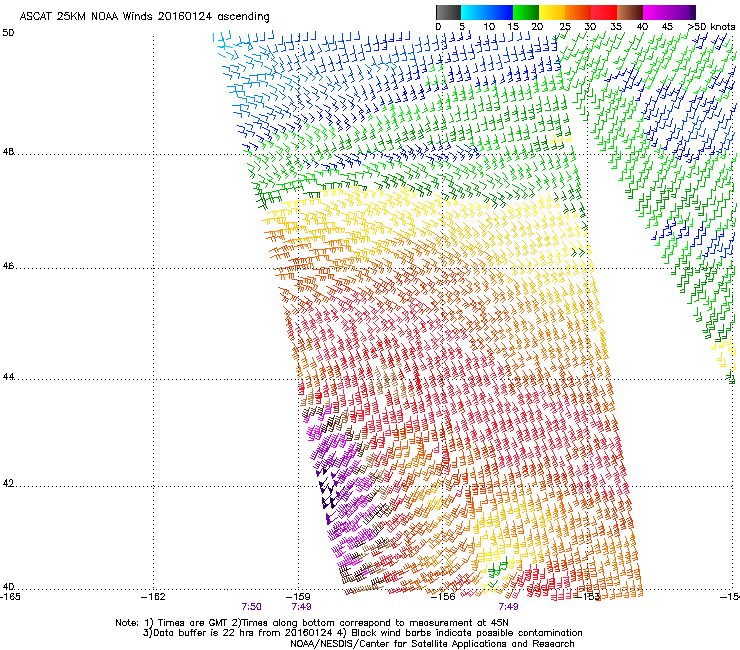740x650 pixels.
Task: Click the longitude label -153
Action: pyautogui.click(x=588, y=597)
